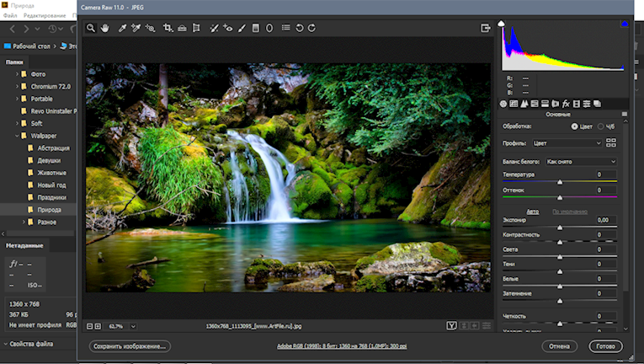Select the Цвет treatment radio button
Screen dimensions: 644x364
[575, 126]
